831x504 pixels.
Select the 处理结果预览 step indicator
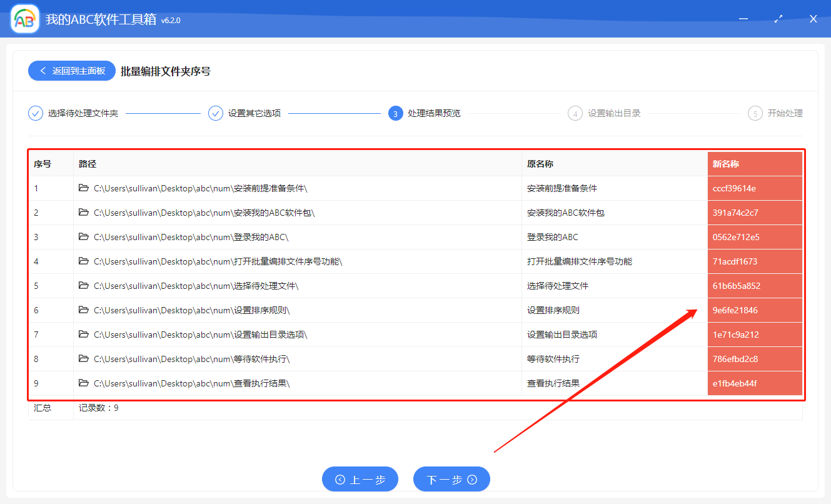tap(396, 113)
